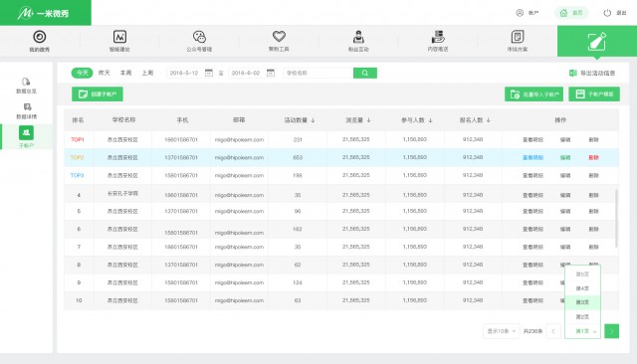Choose highlighted 第3页 in the page dropdown
The image size is (637, 364).
tap(582, 302)
